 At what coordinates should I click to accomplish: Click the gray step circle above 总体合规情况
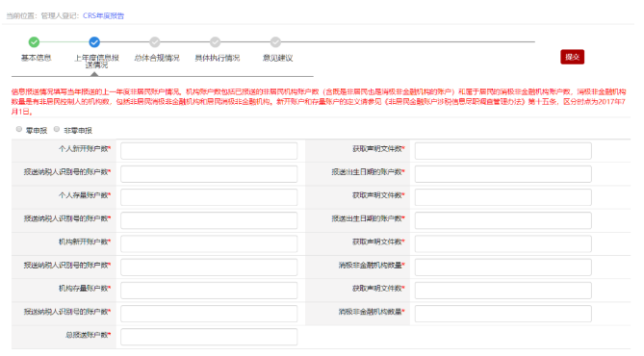coord(155,42)
